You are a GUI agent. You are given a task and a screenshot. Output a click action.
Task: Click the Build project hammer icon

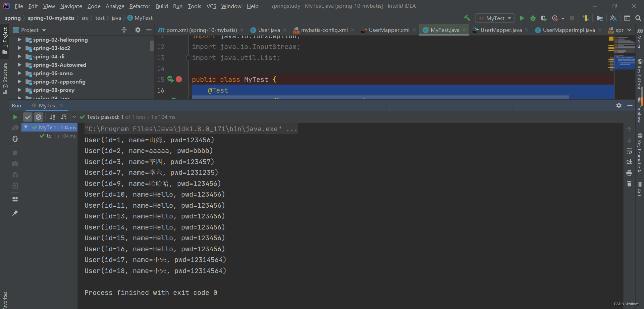point(467,18)
